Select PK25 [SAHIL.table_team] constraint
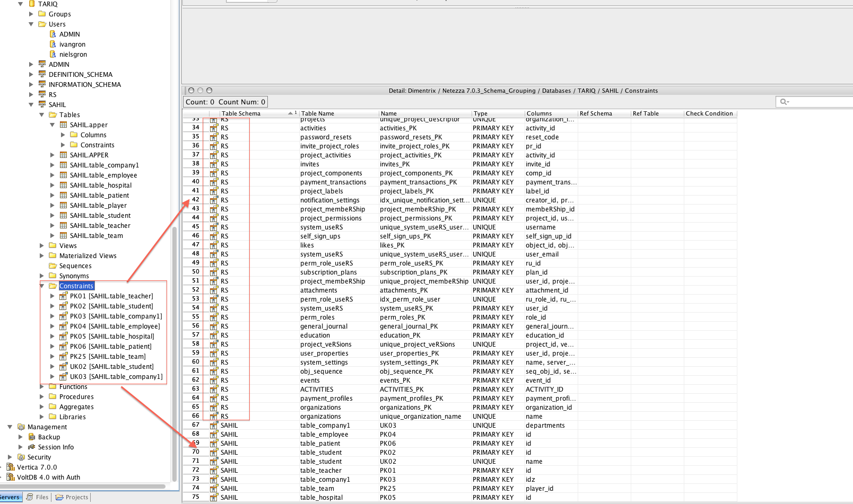853x504 pixels. point(108,356)
